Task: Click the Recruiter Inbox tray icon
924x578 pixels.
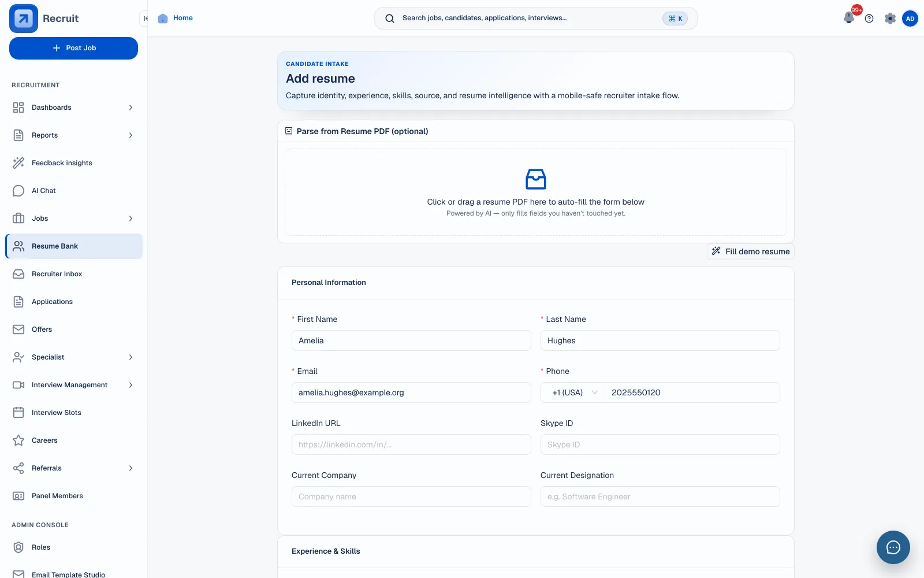Action: [x=18, y=274]
